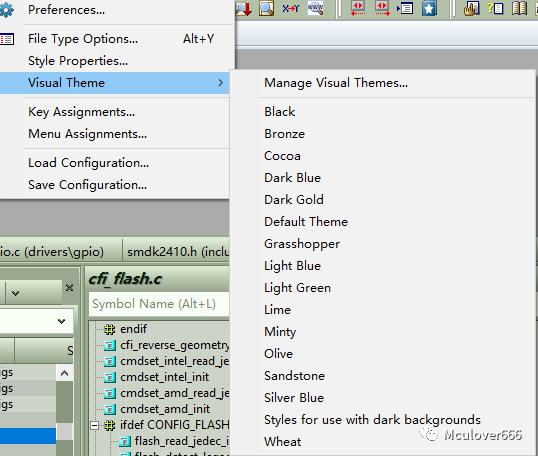Click the Symbol Name search field
This screenshot has height=456, width=538.
159,304
